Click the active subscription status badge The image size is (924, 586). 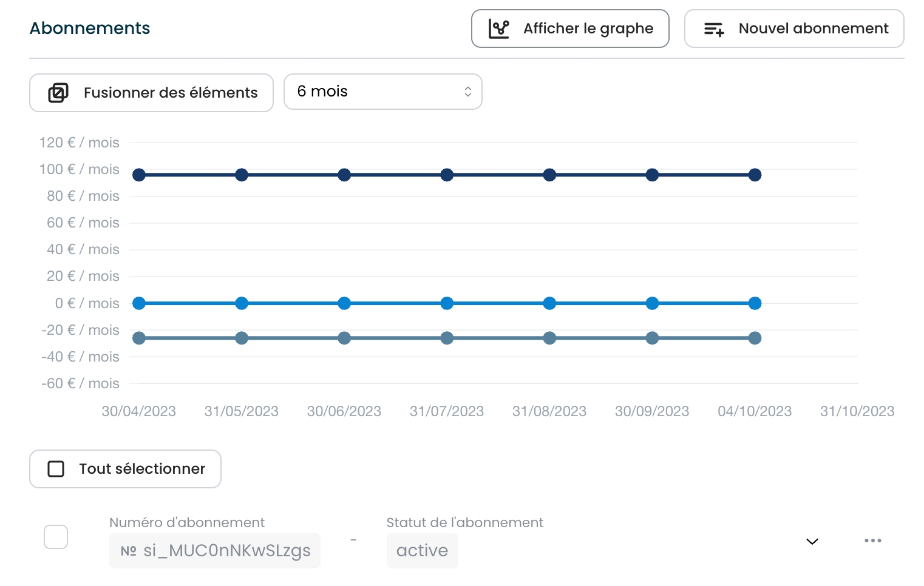(422, 551)
